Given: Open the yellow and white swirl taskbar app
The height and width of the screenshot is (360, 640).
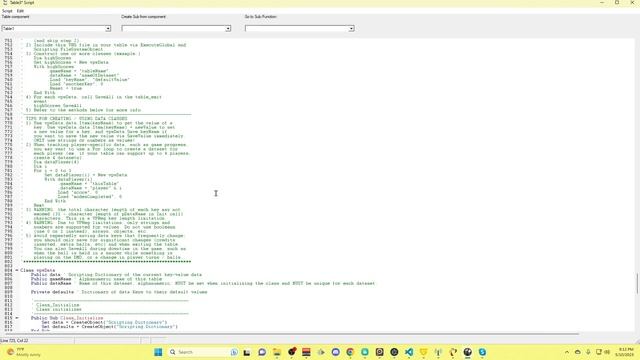Looking at the screenshot, I should 453,352.
